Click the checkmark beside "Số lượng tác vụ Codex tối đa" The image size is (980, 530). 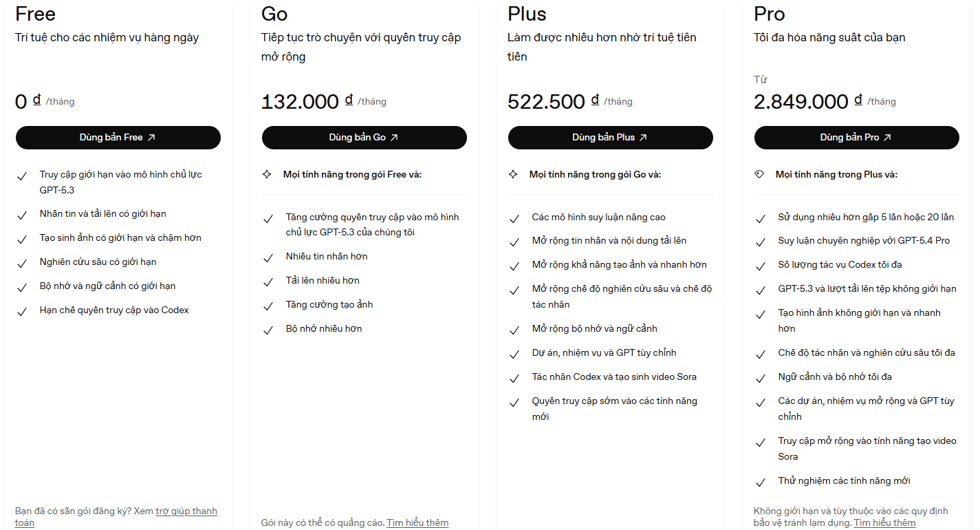tap(761, 266)
